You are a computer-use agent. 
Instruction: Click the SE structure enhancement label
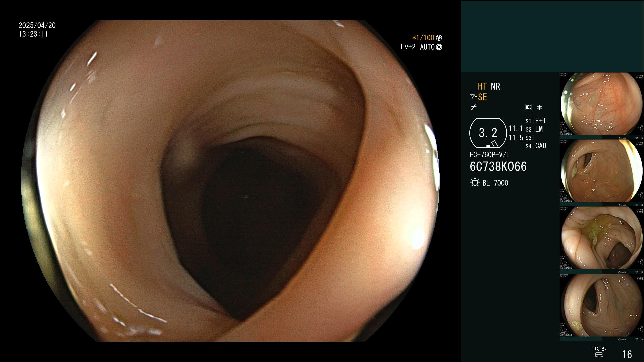pos(482,97)
